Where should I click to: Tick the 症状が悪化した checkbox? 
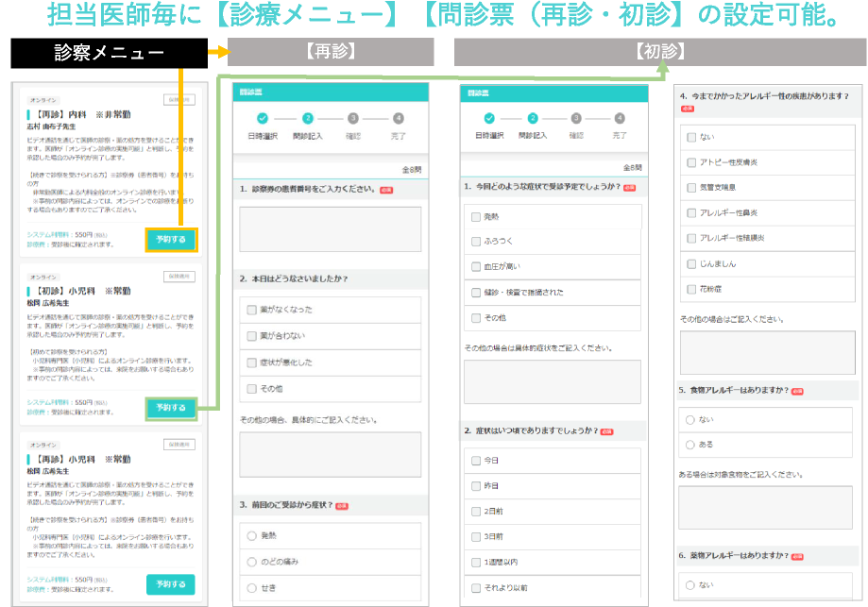pos(251,363)
